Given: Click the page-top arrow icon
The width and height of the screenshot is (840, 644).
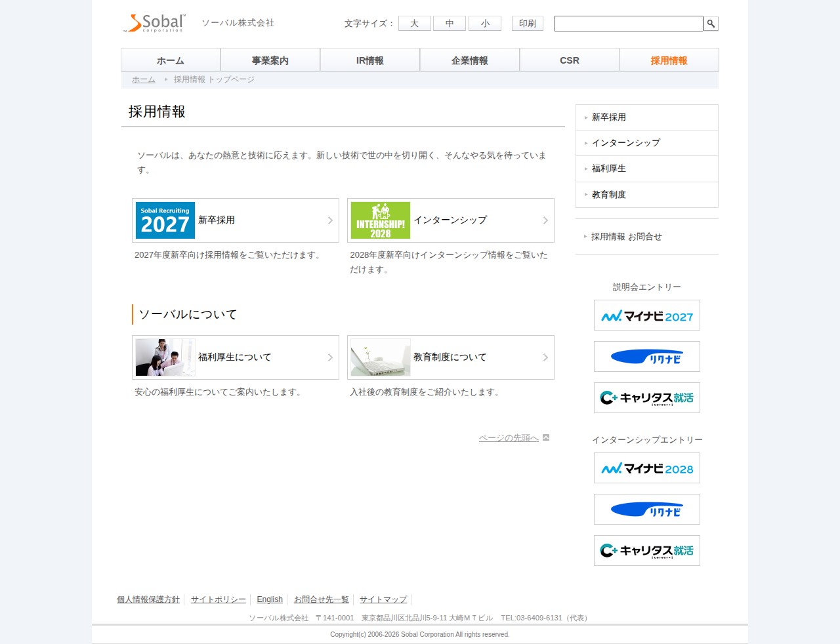Looking at the screenshot, I should pyautogui.click(x=546, y=437).
